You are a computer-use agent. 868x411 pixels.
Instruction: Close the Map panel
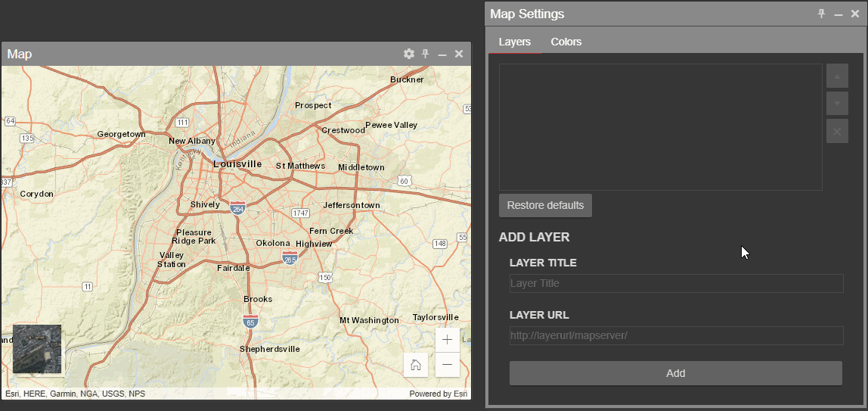459,54
